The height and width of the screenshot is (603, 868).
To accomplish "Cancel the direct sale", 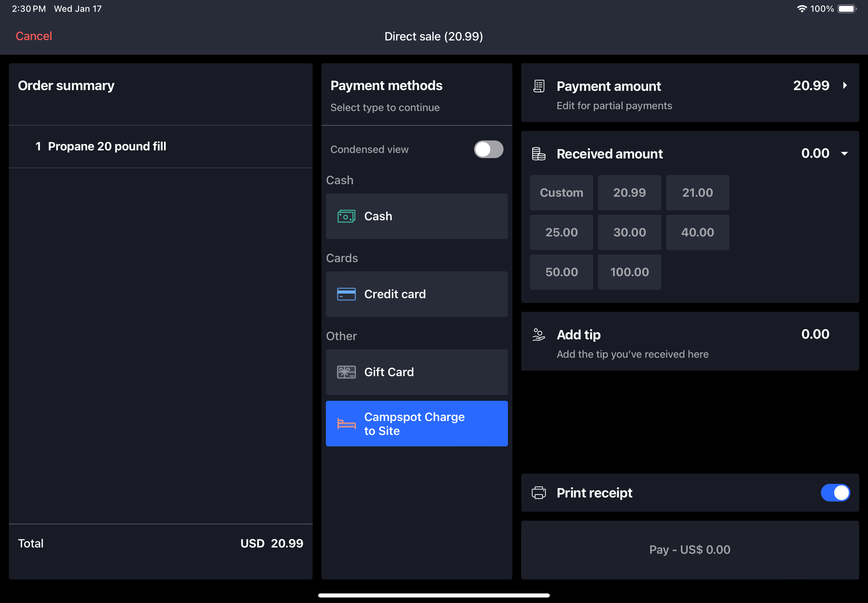I will click(33, 36).
